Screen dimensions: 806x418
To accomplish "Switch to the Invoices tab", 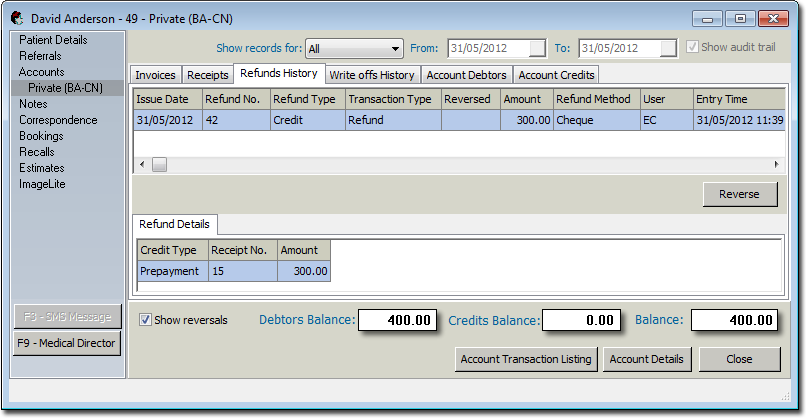I will pyautogui.click(x=155, y=75).
